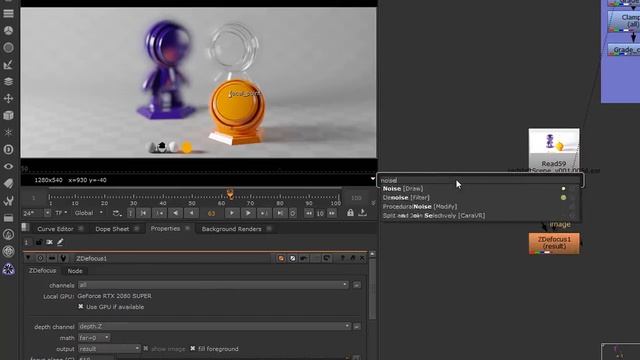
Task: Switch to the Curve Editor tab
Action: 55,229
